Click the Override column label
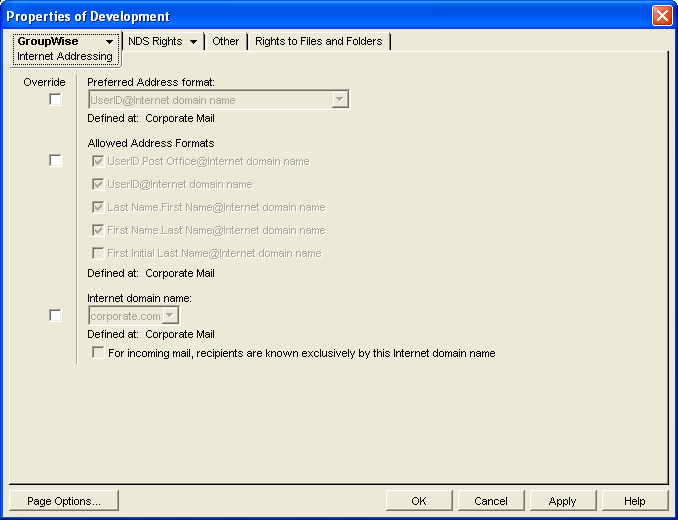The image size is (678, 520). pyautogui.click(x=45, y=82)
